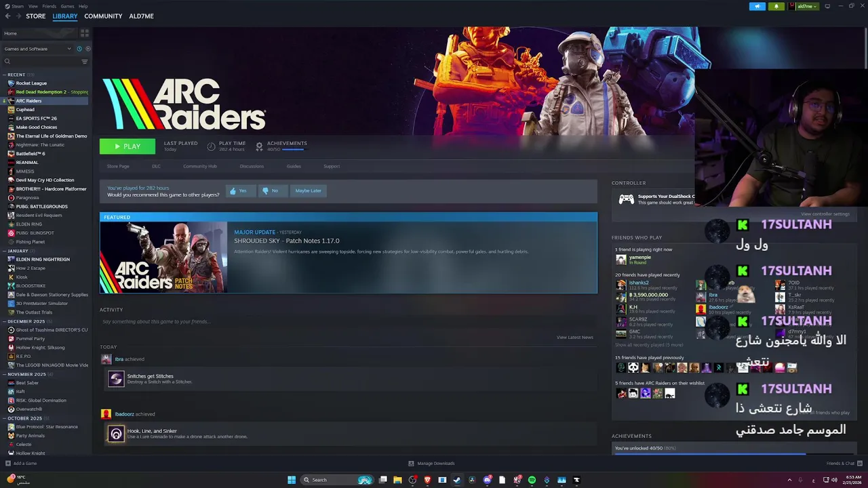Go forward using the right arrow
The width and height of the screenshot is (868, 488).
click(18, 16)
